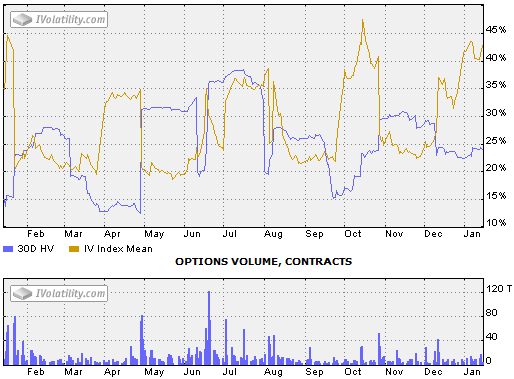Screen dimensions: 514x379
Task: Click the tallest June options volume bar
Action: [209, 328]
